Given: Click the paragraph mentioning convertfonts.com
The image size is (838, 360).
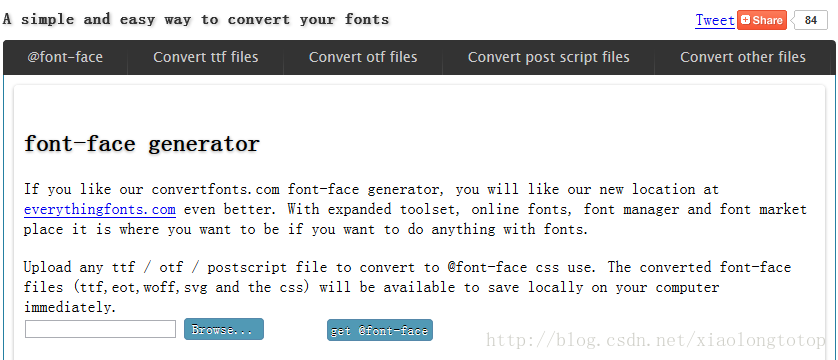Looking at the screenshot, I should pos(415,209).
